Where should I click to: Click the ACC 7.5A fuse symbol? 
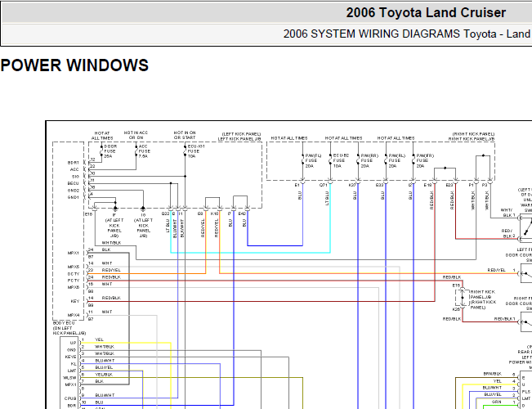coord(136,151)
